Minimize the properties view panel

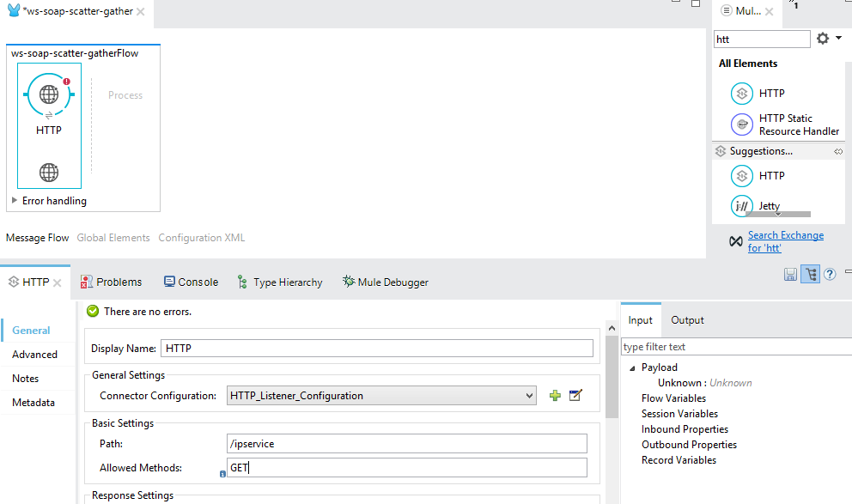coord(849,271)
